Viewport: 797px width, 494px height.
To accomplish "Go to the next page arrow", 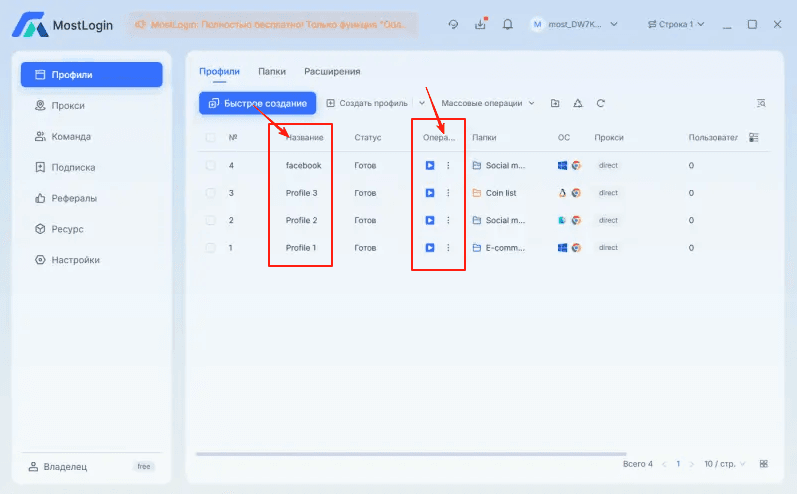I will coord(691,464).
